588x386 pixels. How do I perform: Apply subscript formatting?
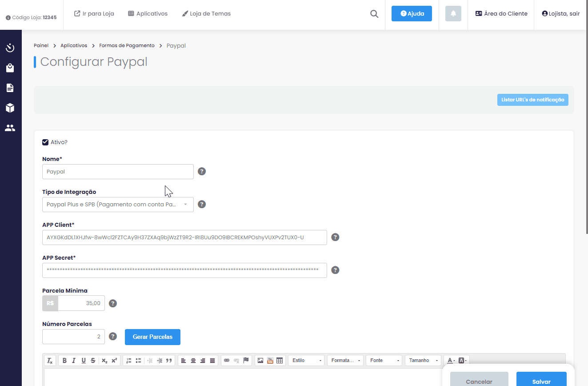click(x=104, y=360)
